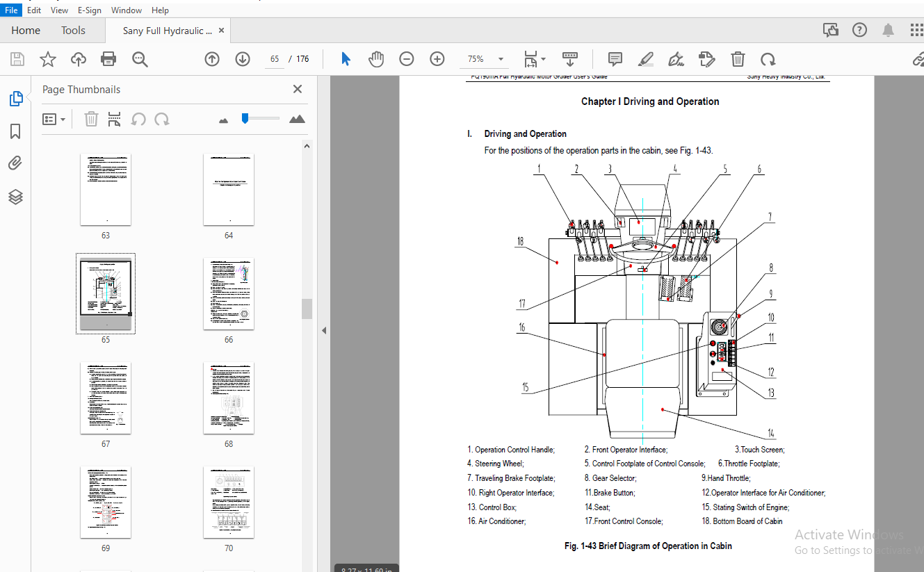Select the highlight text pen tool

tap(646, 59)
